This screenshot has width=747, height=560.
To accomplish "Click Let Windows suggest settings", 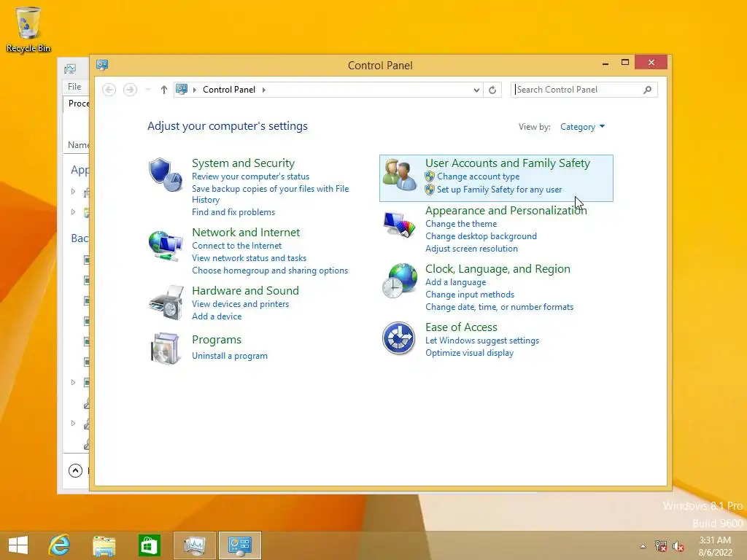I will pyautogui.click(x=482, y=341).
